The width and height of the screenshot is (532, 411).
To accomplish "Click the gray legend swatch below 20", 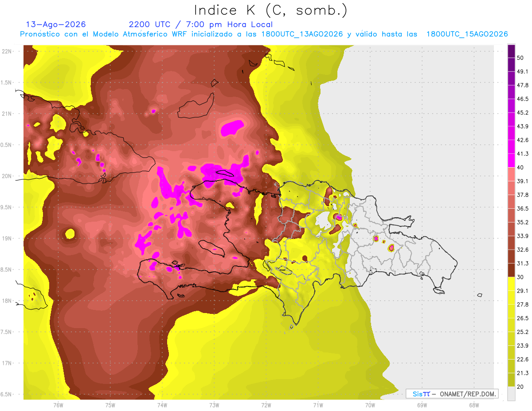I will coord(512,394).
